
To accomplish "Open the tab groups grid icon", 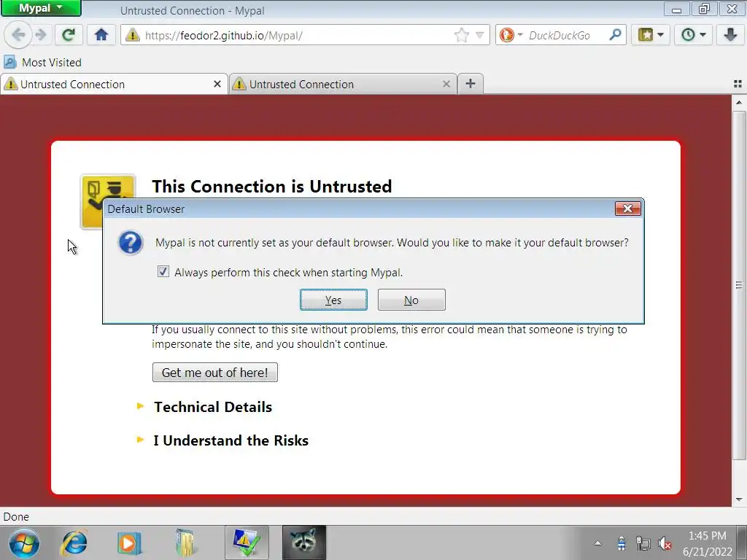I will coord(738,84).
